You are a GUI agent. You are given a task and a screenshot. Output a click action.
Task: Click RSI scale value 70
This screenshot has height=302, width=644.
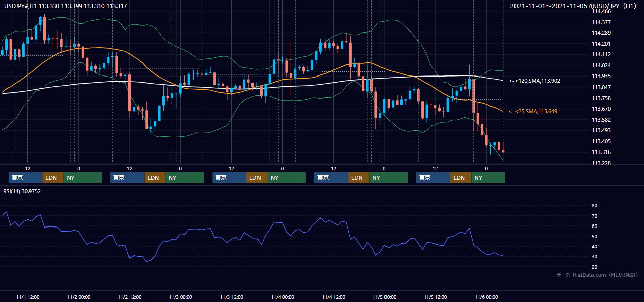tap(594, 216)
